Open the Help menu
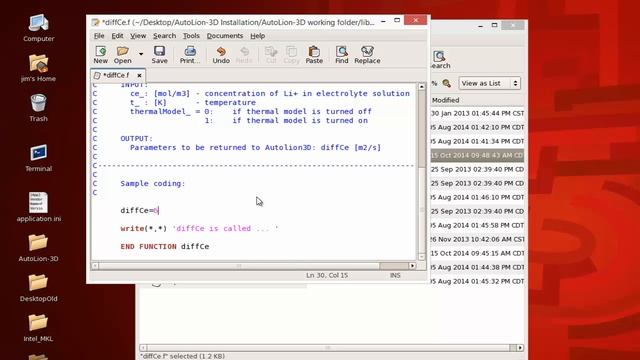This screenshot has height=360, width=640. coord(258,36)
